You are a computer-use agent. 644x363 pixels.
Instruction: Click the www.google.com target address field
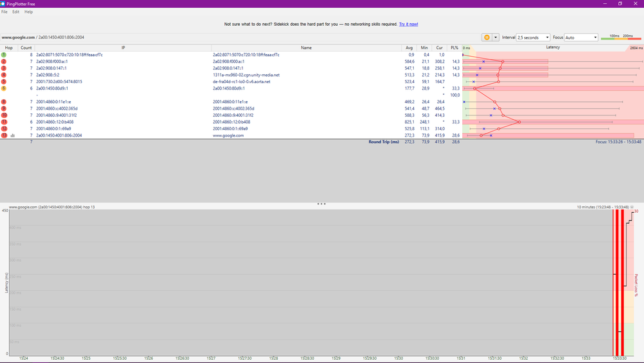(240, 37)
